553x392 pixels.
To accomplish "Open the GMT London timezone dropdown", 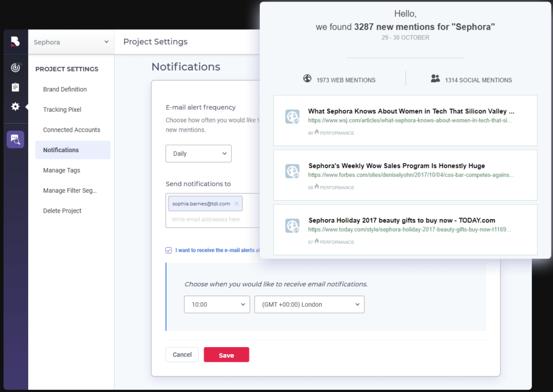I will (309, 305).
